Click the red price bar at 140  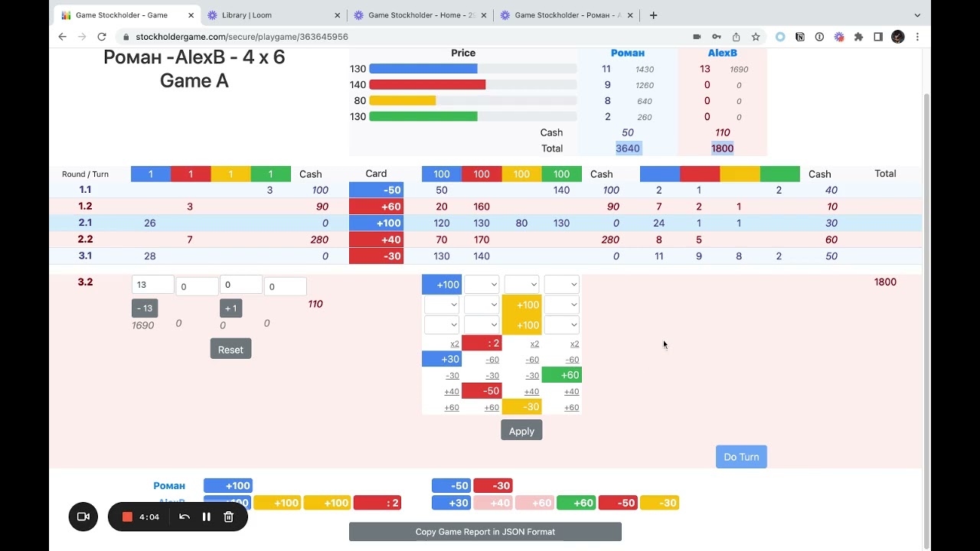[427, 85]
